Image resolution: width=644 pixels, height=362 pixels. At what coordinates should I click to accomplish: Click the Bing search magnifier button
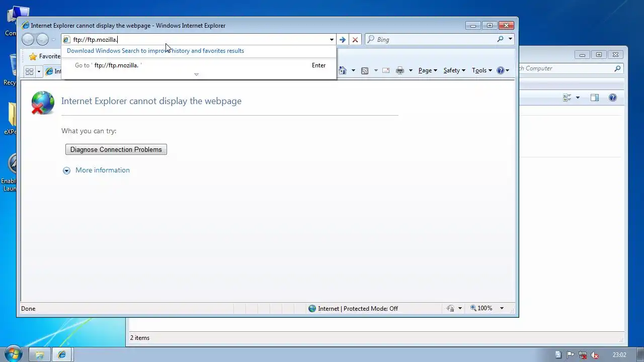point(500,39)
